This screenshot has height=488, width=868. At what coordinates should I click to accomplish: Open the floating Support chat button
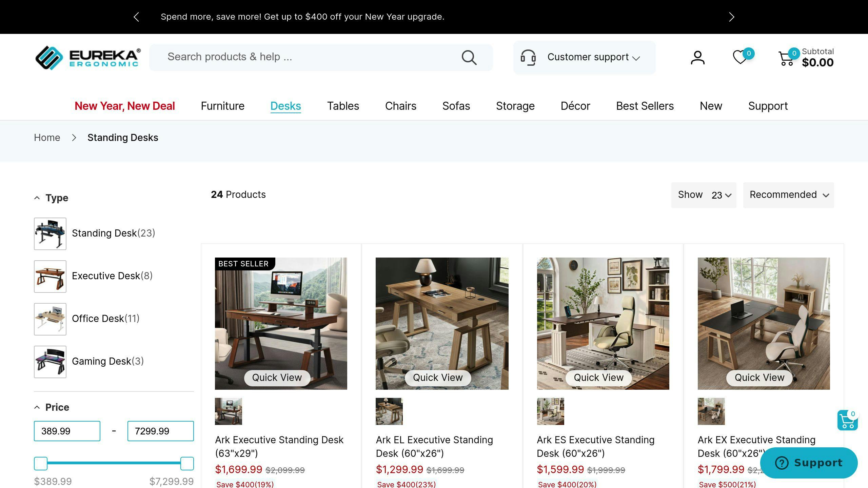(809, 463)
